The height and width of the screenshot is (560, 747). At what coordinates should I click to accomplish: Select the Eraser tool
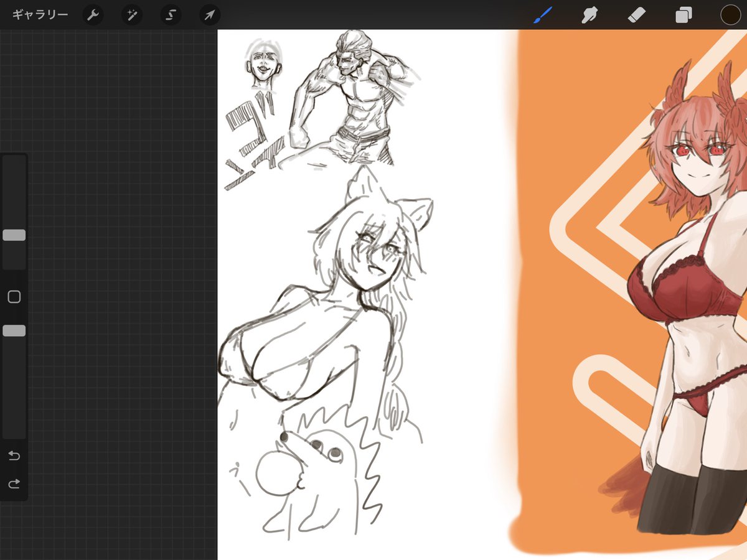636,15
